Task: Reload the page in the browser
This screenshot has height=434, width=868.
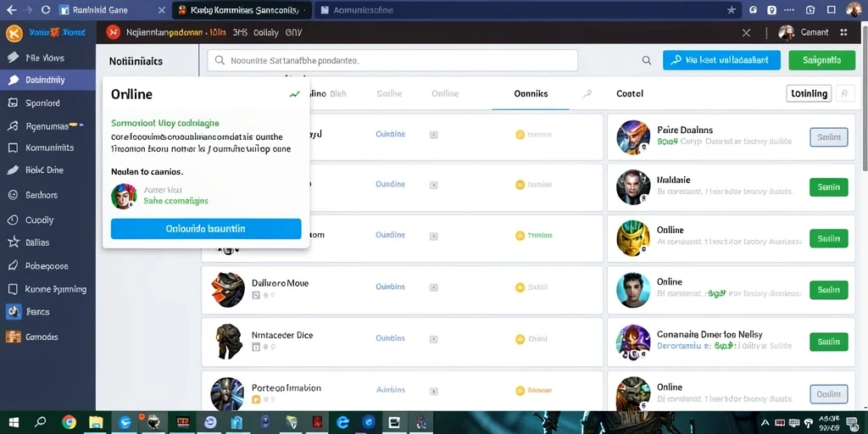Action: click(x=46, y=10)
